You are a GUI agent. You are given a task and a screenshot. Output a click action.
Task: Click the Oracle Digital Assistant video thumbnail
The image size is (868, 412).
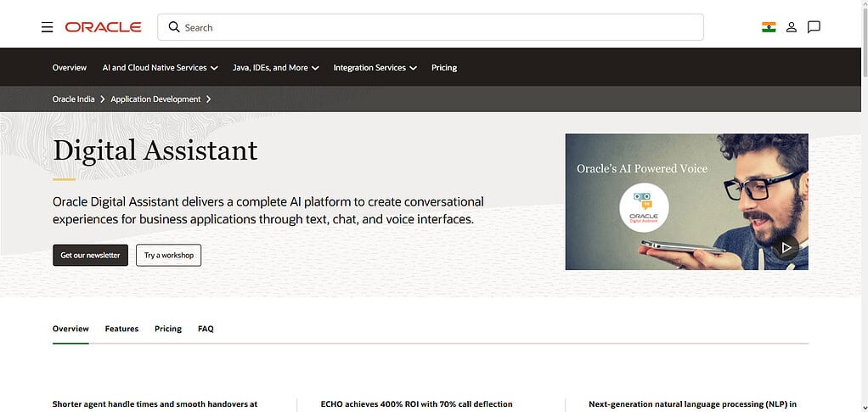click(x=686, y=201)
